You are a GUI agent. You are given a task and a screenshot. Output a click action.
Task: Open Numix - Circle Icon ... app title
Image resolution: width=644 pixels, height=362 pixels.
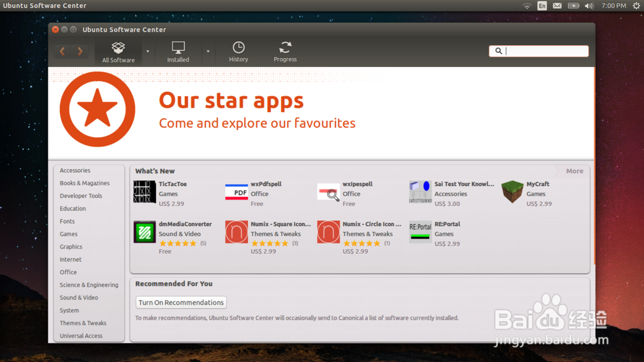[x=372, y=224]
